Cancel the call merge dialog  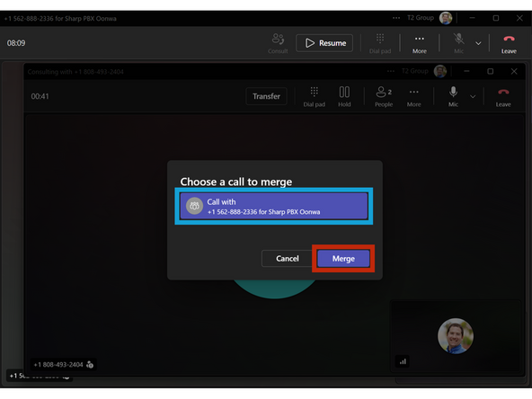point(287,259)
